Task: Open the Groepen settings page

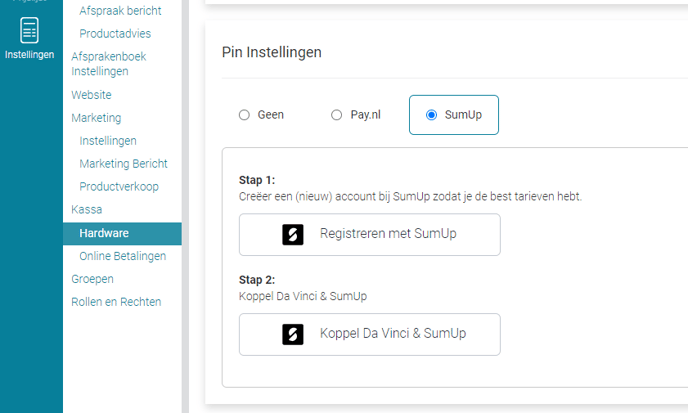Action: (92, 279)
